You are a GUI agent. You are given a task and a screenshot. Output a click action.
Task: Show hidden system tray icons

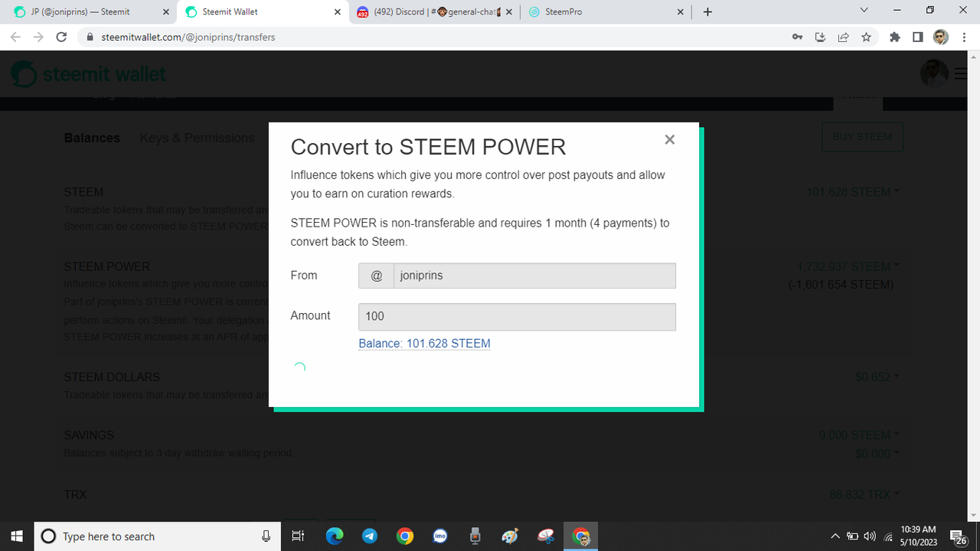point(835,536)
